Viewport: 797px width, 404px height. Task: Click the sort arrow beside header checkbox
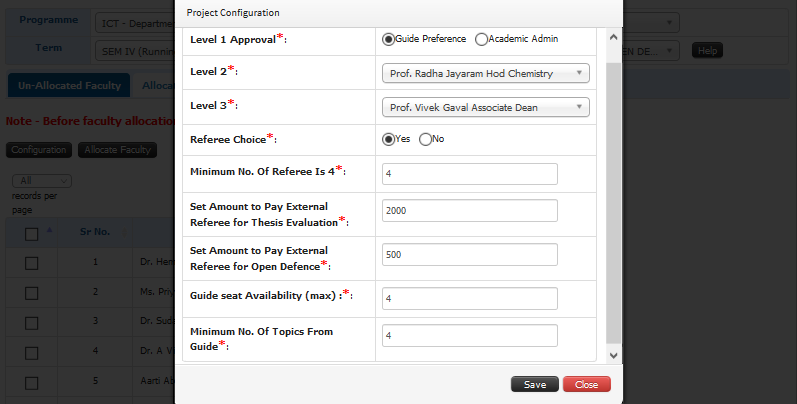49,230
